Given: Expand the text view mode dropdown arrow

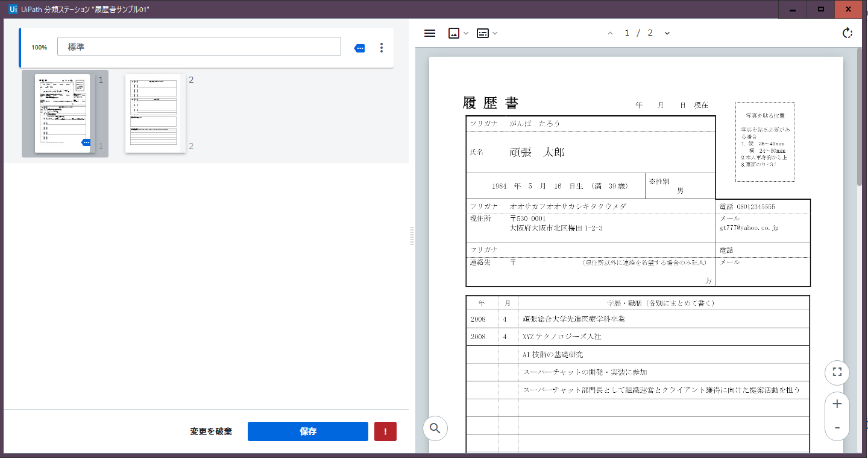Looking at the screenshot, I should [495, 33].
